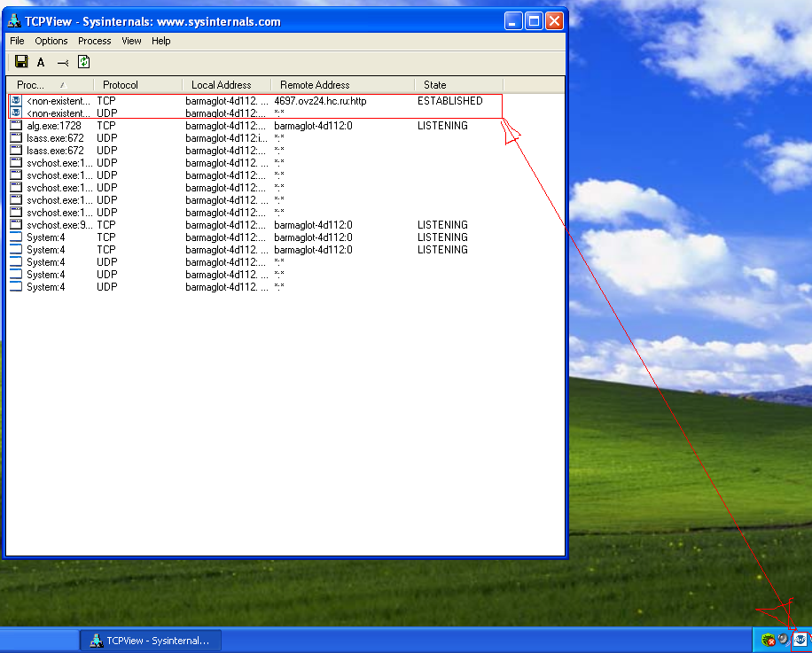The height and width of the screenshot is (653, 812).
Task: Sort by the Protocol column header
Action: click(138, 85)
